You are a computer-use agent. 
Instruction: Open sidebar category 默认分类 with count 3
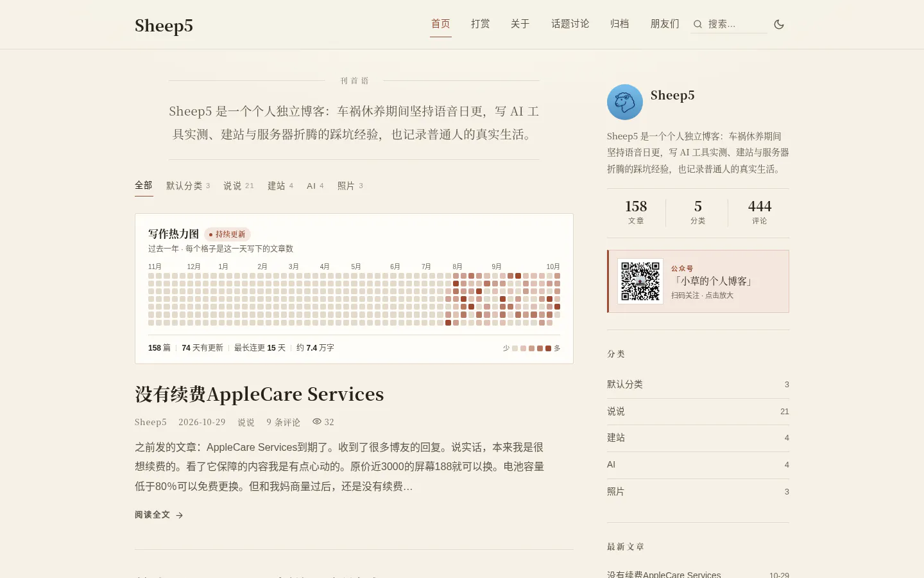point(698,385)
